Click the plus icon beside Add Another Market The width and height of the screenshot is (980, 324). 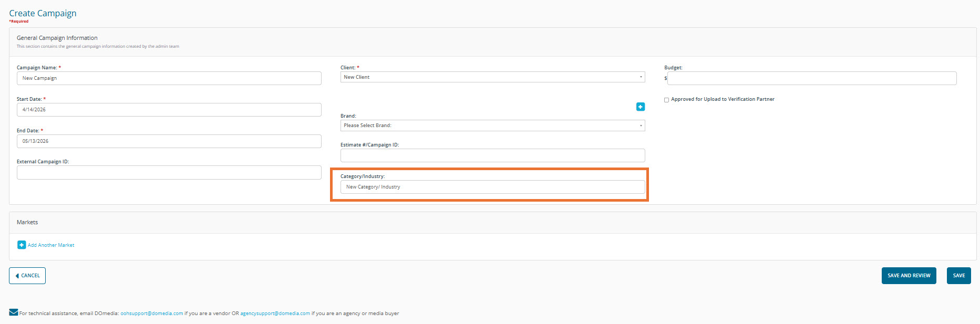[22, 245]
